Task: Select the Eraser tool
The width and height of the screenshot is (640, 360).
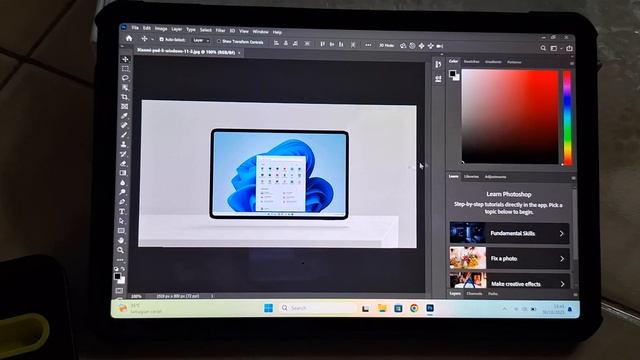Action: 123,164
